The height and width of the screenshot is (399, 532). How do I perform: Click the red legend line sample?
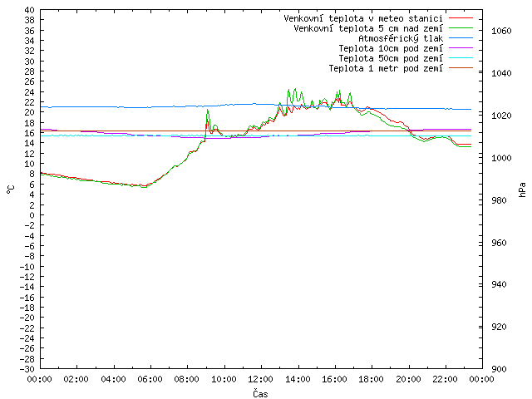point(461,18)
